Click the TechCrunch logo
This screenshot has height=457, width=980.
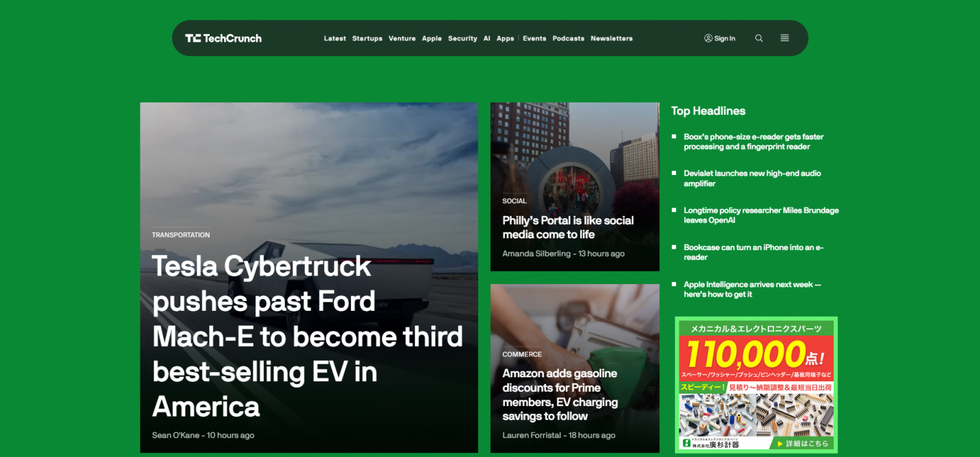point(223,39)
